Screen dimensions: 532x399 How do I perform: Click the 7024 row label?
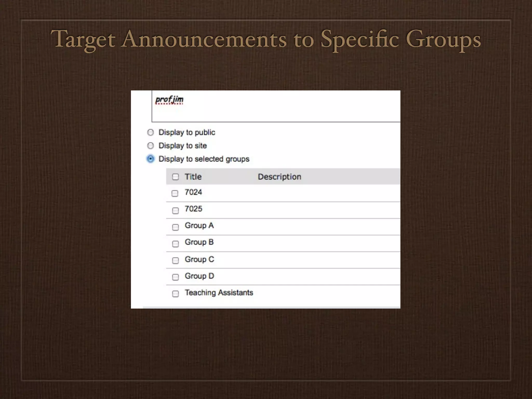193,192
